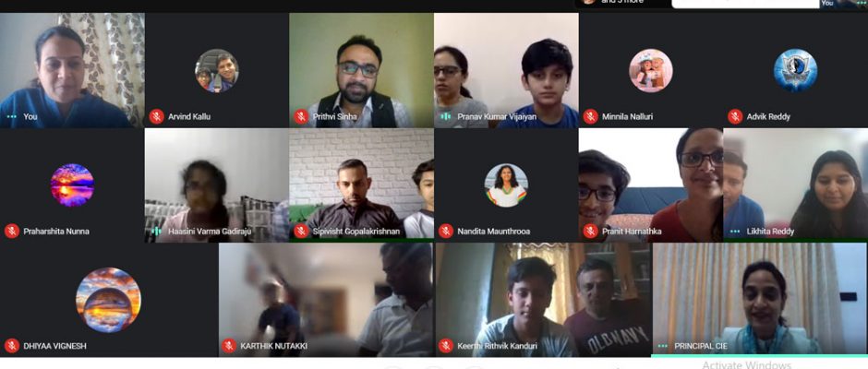Click DHIYAA VIGNESH's muted mic icon

12,346
